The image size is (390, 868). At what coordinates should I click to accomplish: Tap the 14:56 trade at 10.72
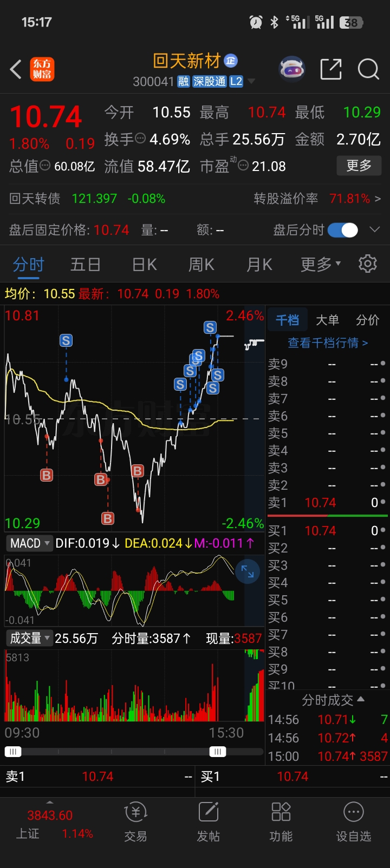point(328,738)
